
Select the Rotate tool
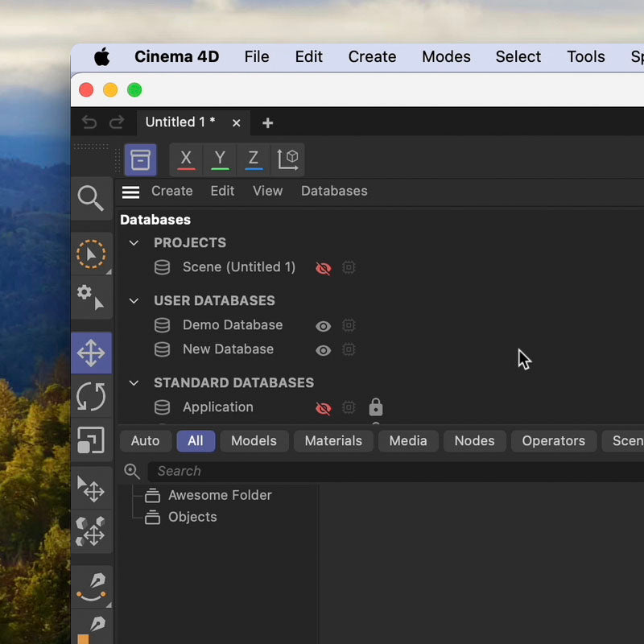pos(91,396)
